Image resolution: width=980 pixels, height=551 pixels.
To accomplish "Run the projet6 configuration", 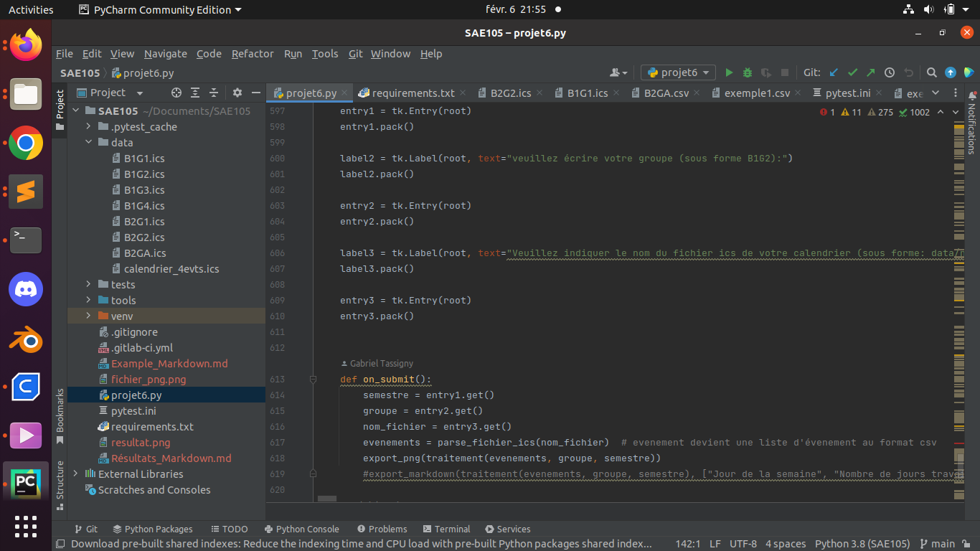I will click(729, 72).
